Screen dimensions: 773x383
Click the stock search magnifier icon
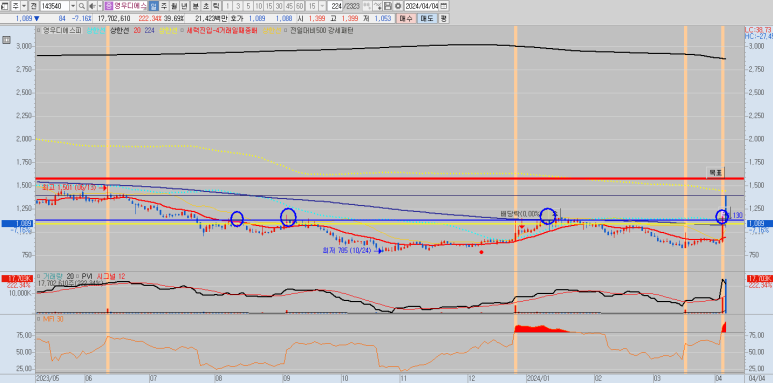(x=82, y=6)
